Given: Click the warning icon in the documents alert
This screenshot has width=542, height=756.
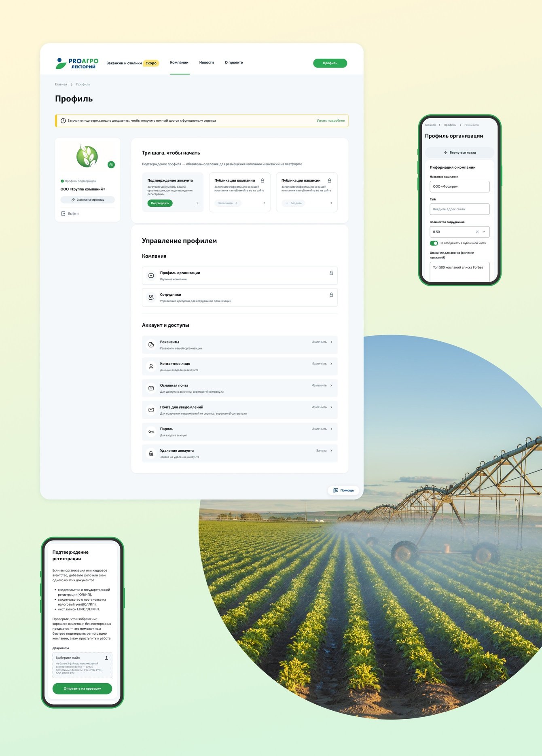Looking at the screenshot, I should click(63, 121).
